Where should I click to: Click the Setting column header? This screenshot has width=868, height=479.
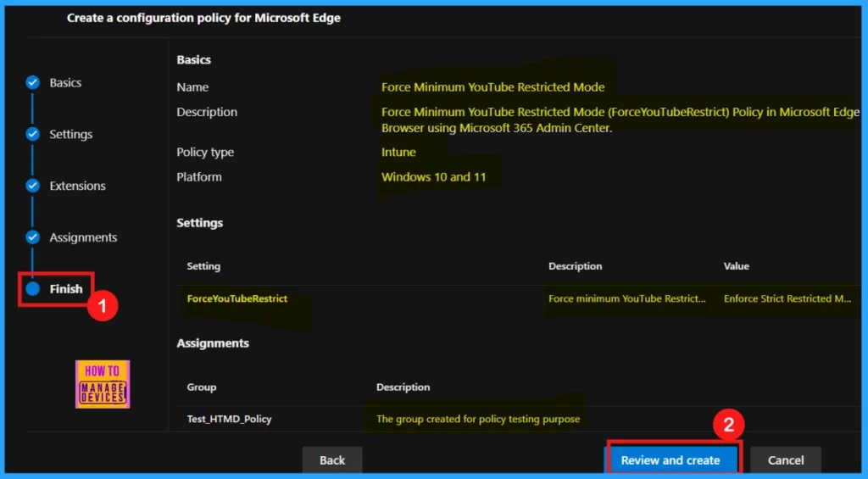[203, 266]
